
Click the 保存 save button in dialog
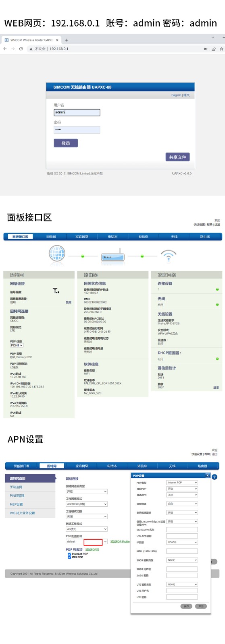coord(186,606)
